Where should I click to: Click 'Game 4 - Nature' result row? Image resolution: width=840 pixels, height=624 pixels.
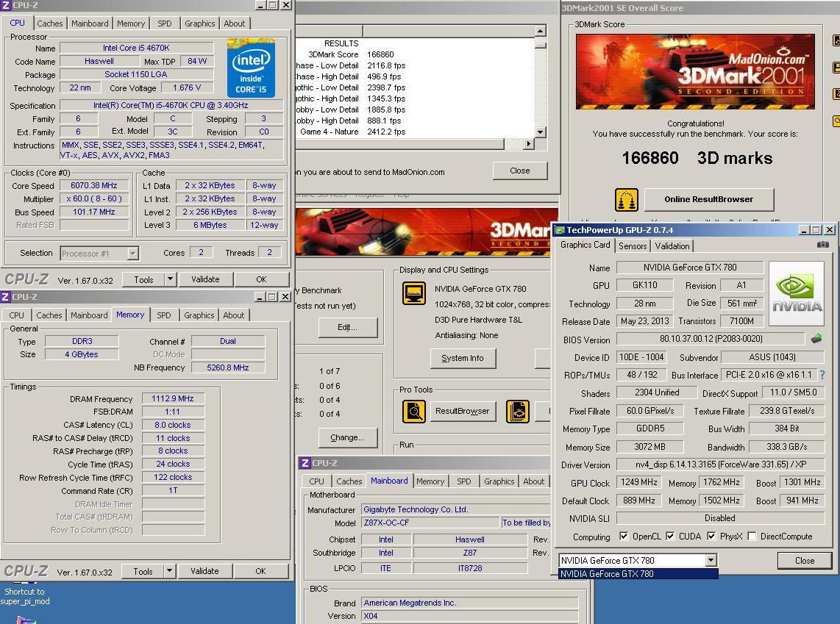(415, 132)
